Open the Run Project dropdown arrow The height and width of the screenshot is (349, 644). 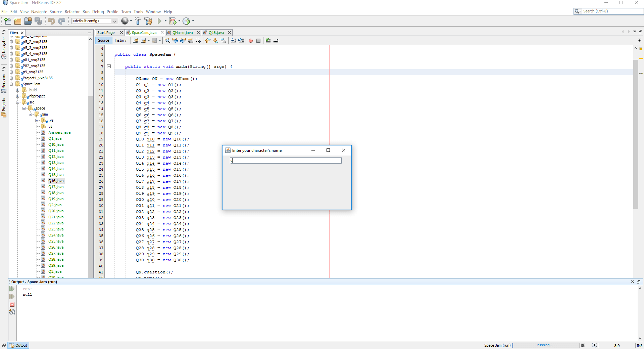(x=165, y=21)
